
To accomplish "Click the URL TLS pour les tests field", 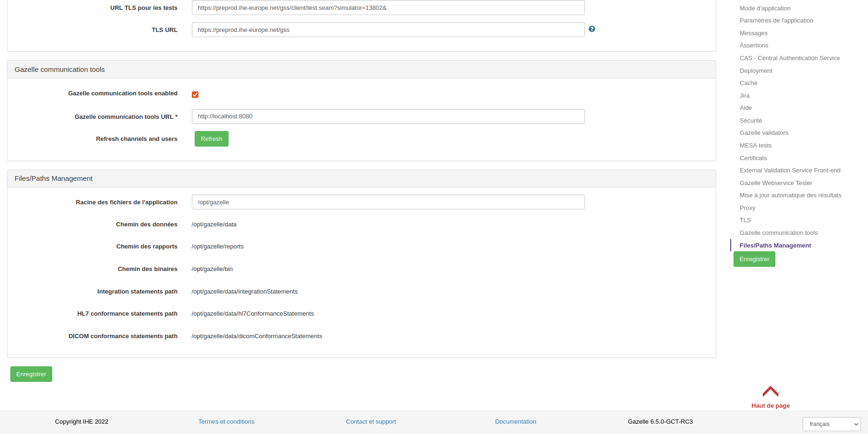I will click(x=388, y=8).
